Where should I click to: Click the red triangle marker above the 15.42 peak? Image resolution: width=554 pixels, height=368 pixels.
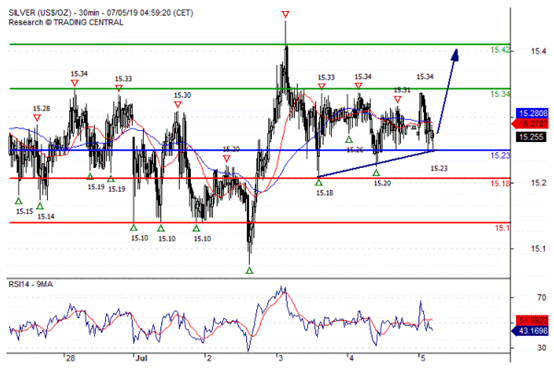tap(285, 14)
